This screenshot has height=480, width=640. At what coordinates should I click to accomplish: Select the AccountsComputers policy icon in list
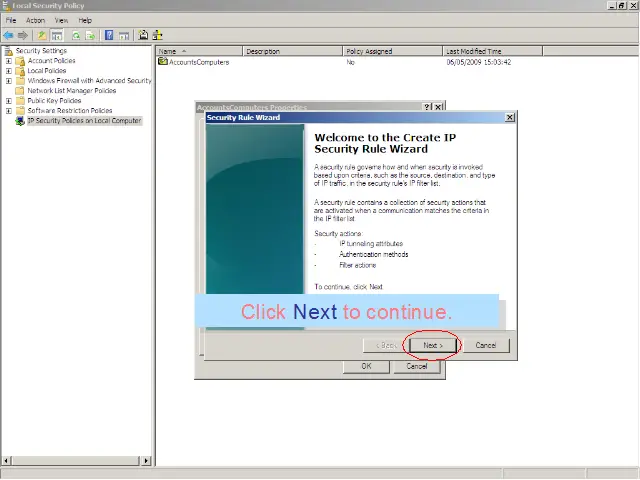pyautogui.click(x=163, y=62)
